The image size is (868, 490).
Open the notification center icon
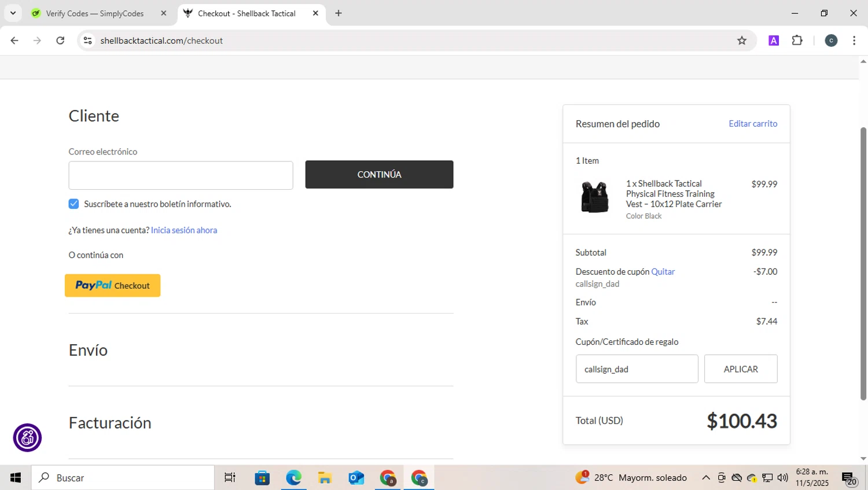coord(849,479)
